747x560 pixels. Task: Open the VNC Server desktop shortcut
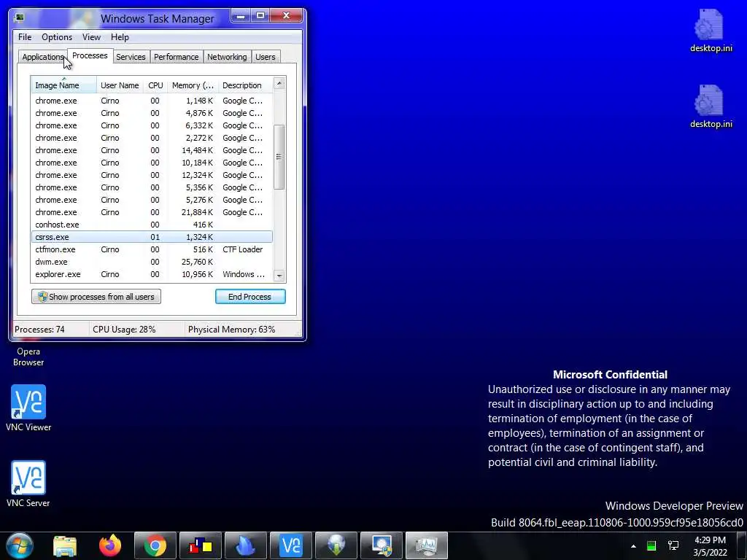[28, 484]
